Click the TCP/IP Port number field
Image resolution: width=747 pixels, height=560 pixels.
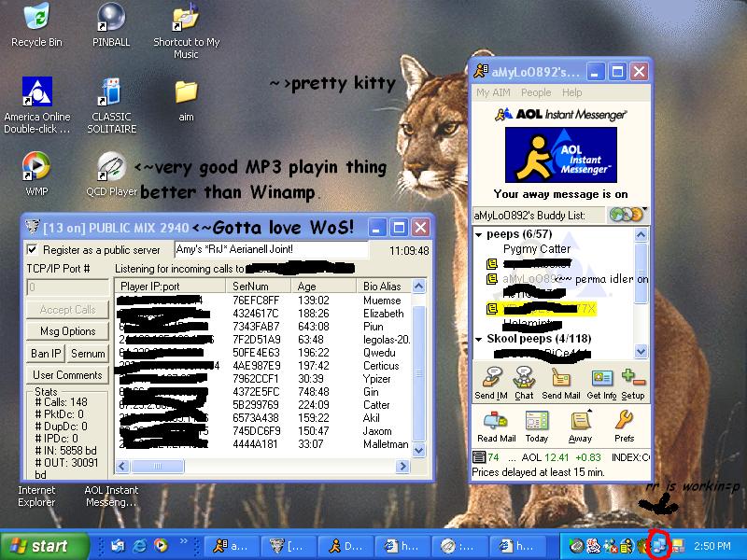pos(67,287)
